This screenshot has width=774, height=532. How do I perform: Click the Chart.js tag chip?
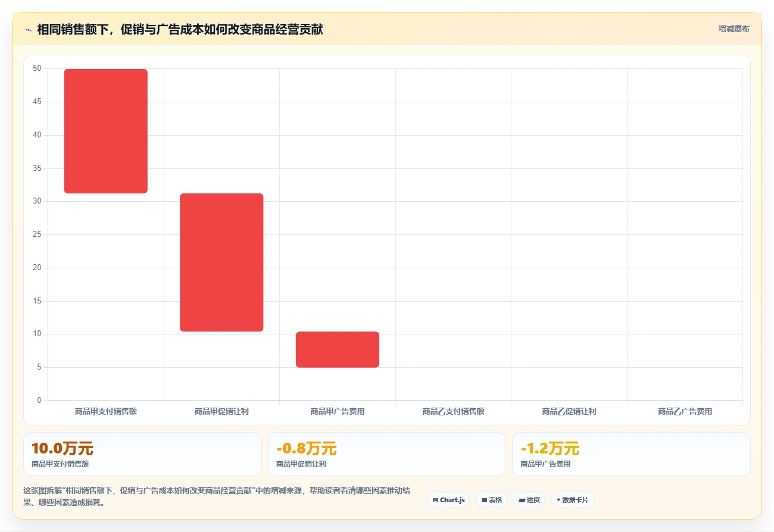point(448,500)
